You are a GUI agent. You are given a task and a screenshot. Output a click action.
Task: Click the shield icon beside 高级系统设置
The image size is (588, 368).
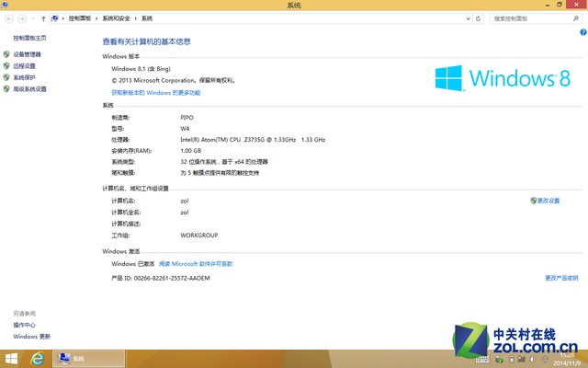click(6, 89)
